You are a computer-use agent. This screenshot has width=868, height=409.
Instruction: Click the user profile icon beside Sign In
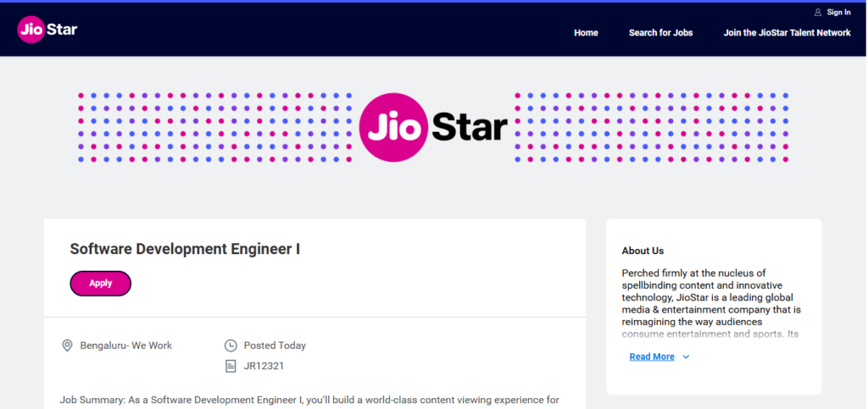[x=818, y=12]
